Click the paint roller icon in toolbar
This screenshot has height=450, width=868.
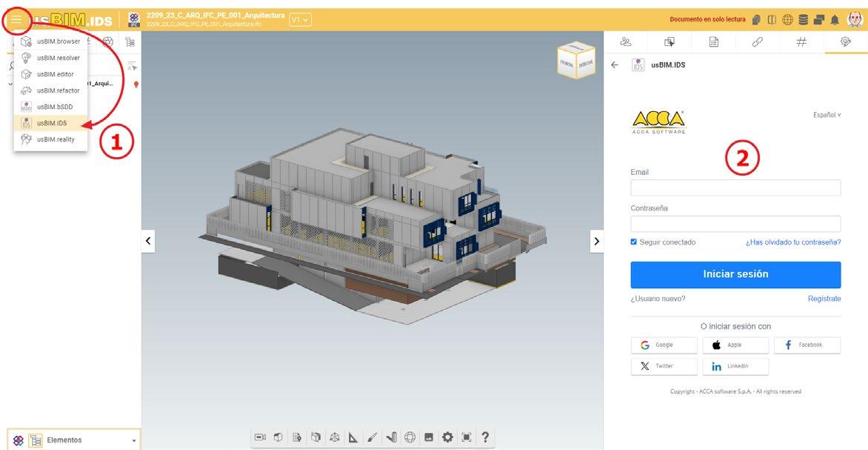(x=391, y=437)
